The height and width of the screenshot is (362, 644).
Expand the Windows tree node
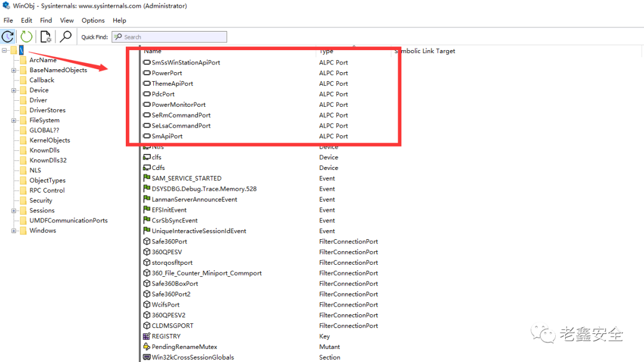14,231
